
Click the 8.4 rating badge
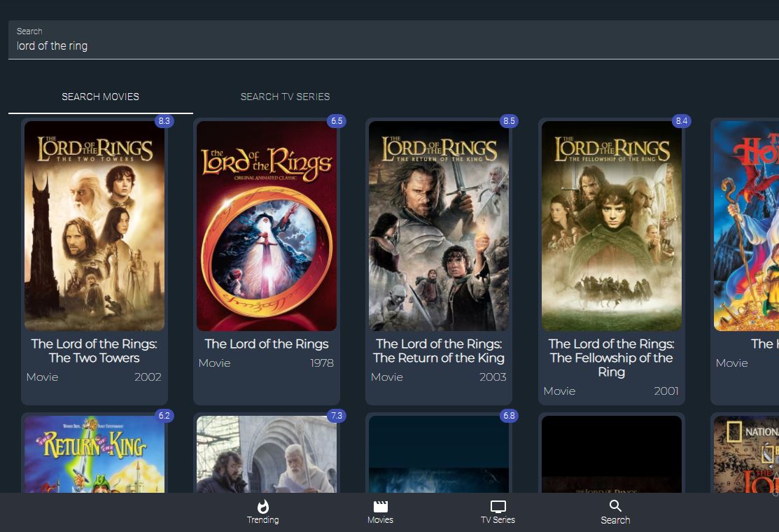pos(681,120)
